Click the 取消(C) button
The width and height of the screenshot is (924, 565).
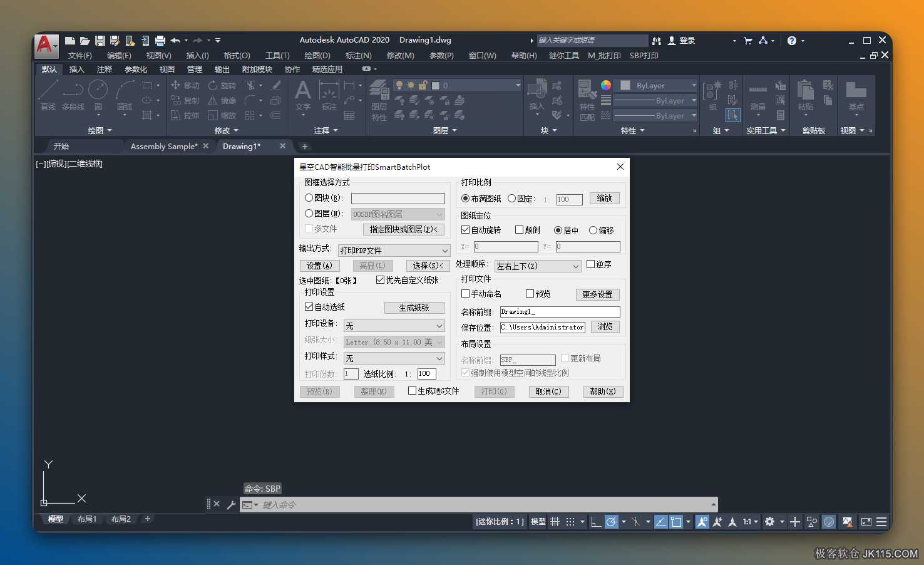(x=548, y=391)
